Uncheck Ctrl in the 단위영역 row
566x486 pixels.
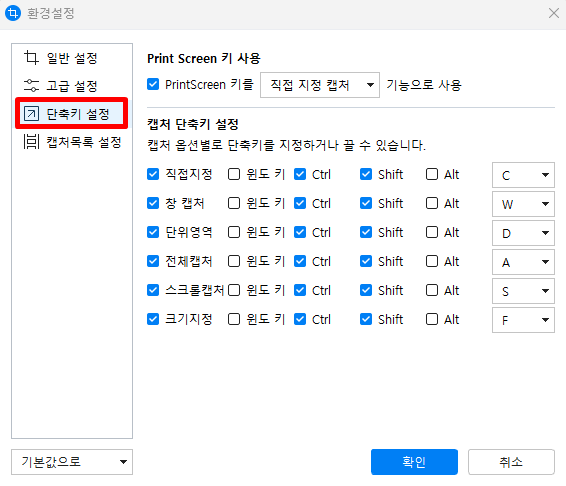(300, 232)
